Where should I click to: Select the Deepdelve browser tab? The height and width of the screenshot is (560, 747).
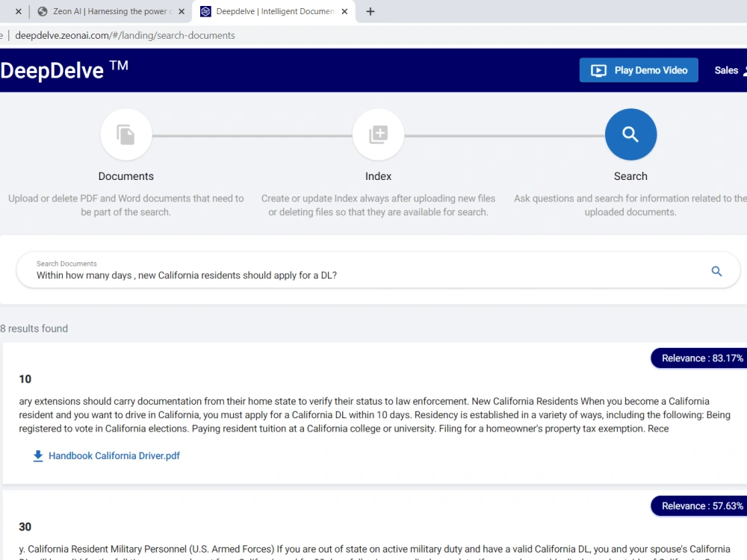pyautogui.click(x=273, y=11)
